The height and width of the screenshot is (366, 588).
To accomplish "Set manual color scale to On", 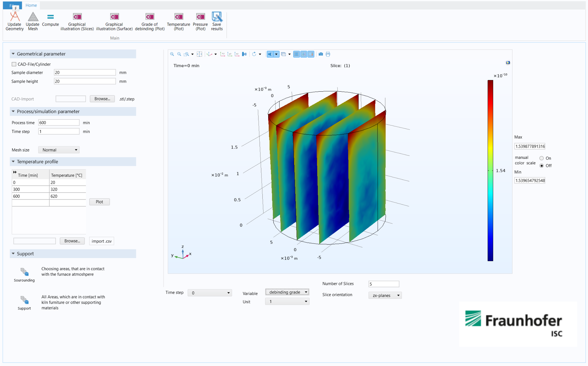I will coord(542,158).
